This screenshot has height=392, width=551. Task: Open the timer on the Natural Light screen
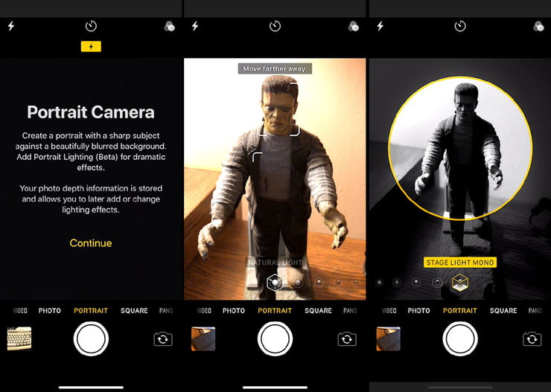point(275,26)
